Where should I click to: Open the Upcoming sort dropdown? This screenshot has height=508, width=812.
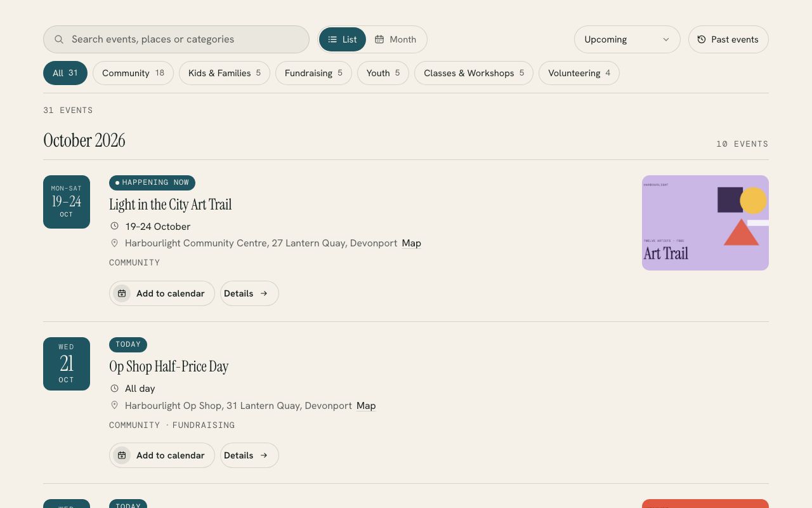tap(627, 39)
